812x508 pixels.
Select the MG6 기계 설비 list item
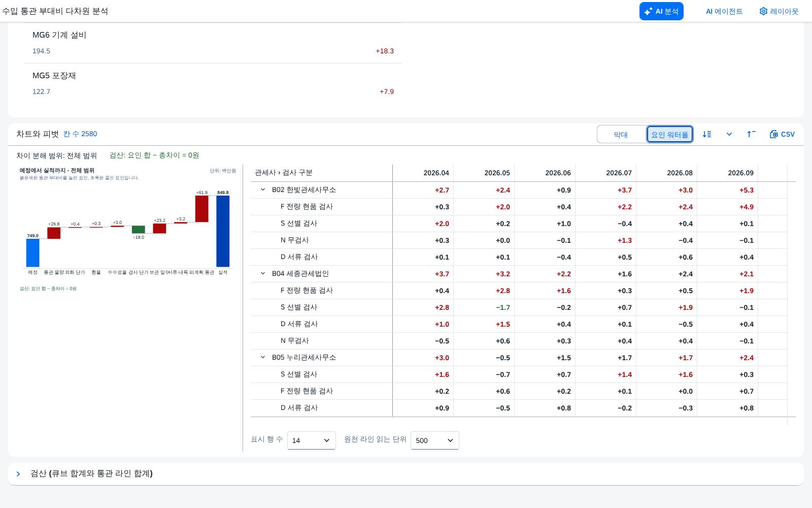point(213,43)
